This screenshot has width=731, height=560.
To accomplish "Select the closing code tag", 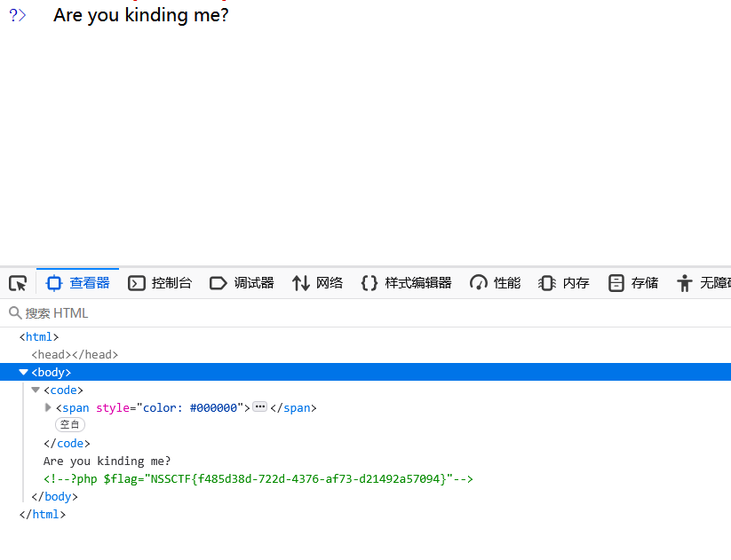I will (67, 443).
